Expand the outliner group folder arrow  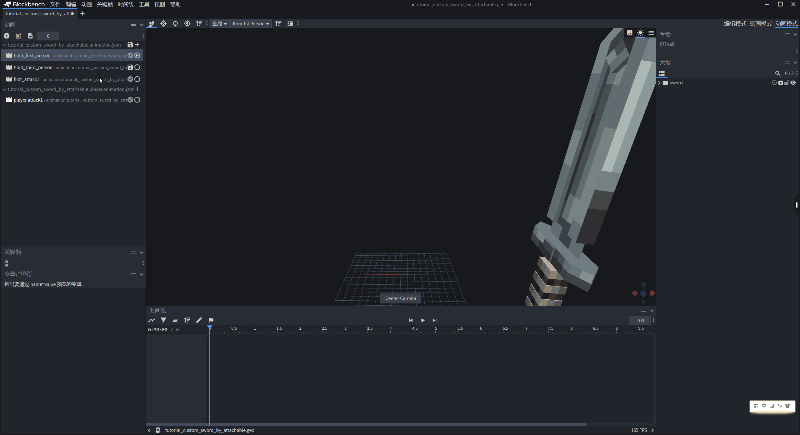tap(660, 83)
